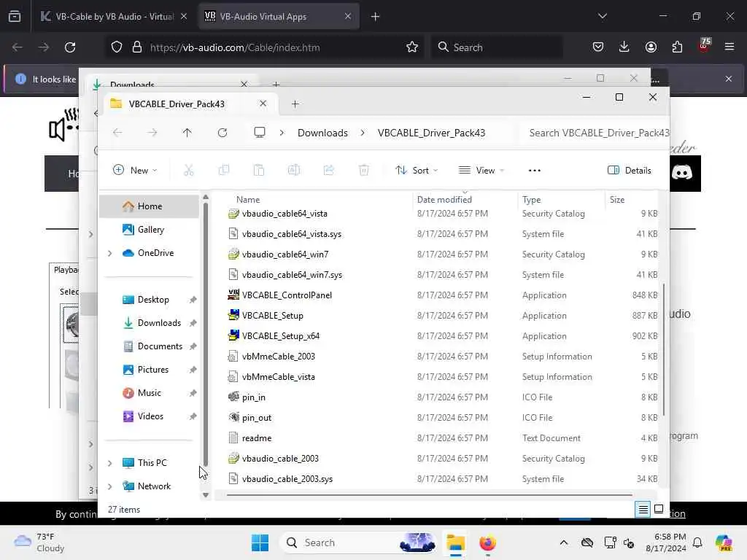Viewport: 747px width, 560px height.
Task: Click the Share icon in Explorer toolbar
Action: (x=329, y=171)
